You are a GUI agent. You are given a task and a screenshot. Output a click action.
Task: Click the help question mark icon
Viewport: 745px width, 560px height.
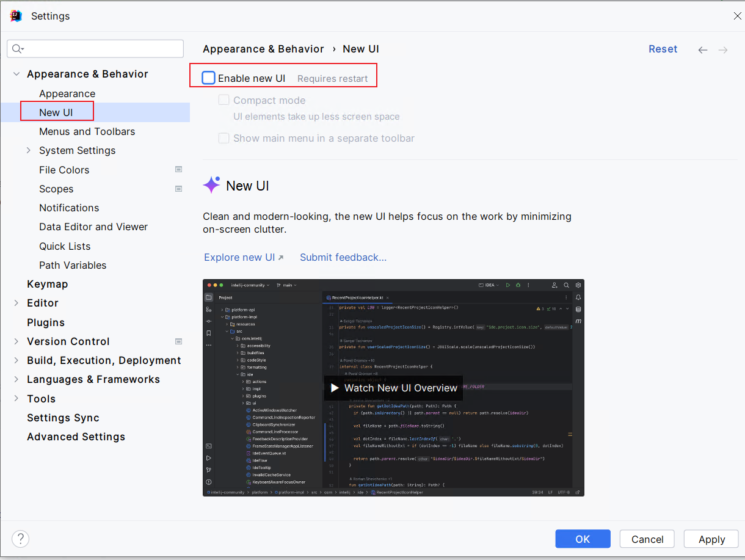pyautogui.click(x=21, y=539)
